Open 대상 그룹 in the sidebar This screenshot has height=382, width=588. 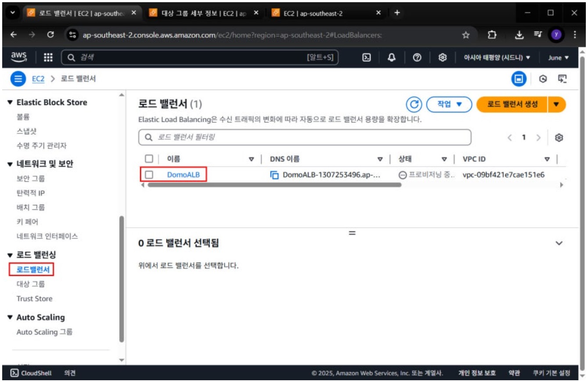click(x=31, y=284)
